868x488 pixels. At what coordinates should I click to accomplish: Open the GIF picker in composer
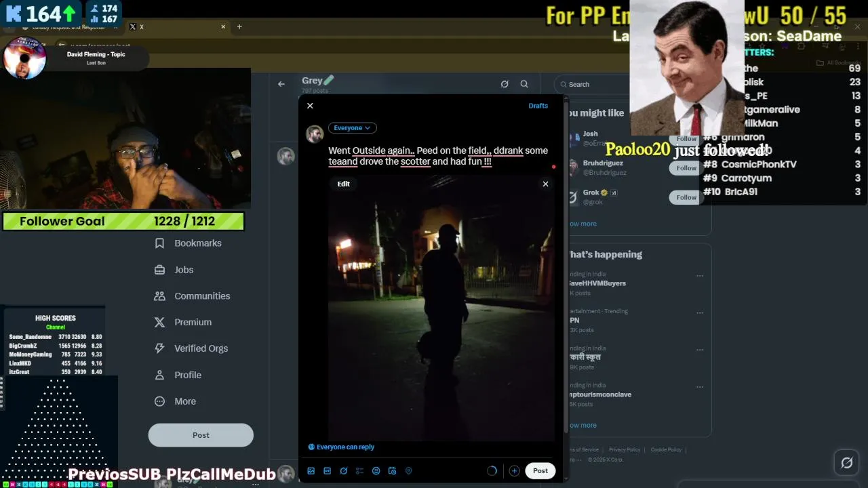coord(328,471)
